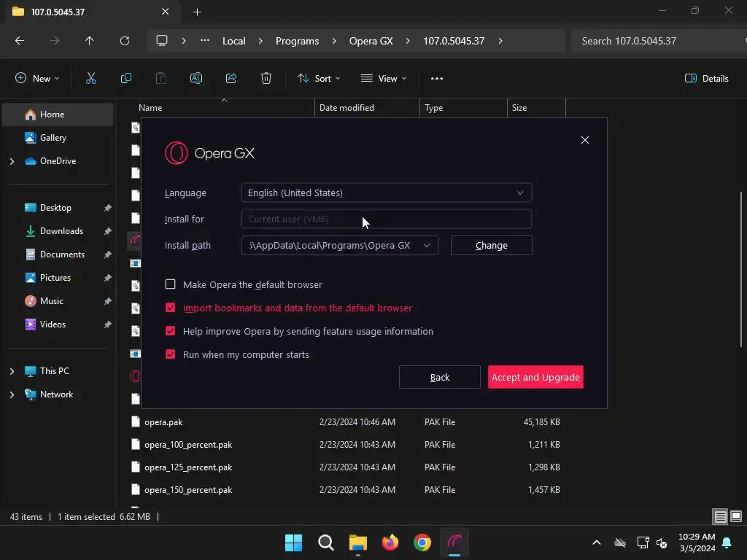The image size is (747, 560).
Task: Expand This PC in navigation pane
Action: pyautogui.click(x=12, y=371)
